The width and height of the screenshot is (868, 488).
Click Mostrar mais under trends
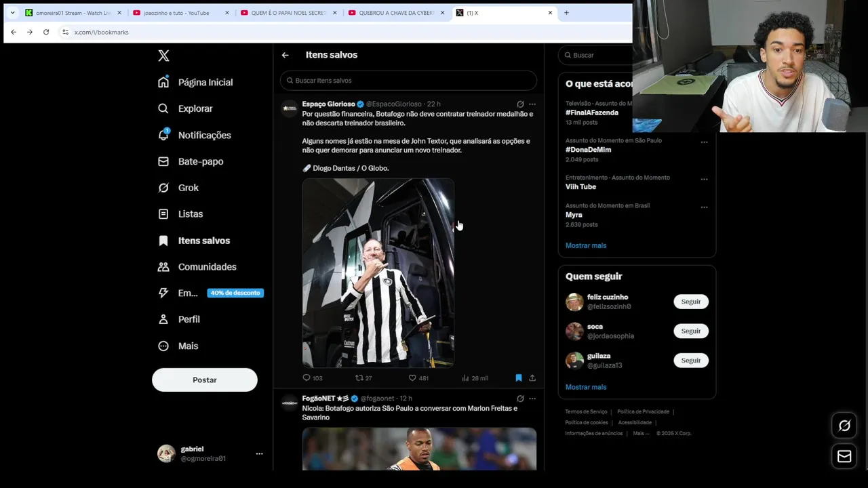point(586,245)
